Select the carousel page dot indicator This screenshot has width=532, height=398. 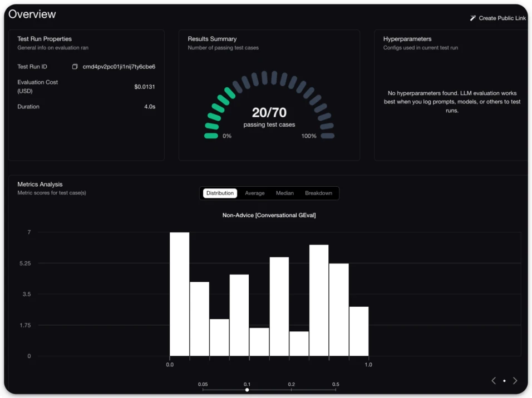[x=505, y=381]
